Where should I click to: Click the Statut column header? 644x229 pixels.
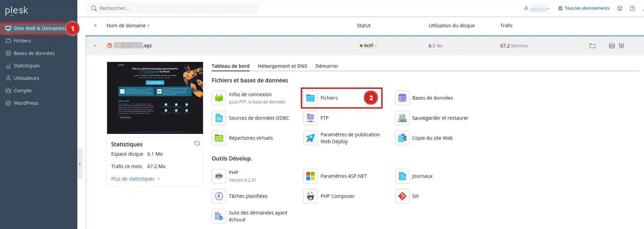364,26
